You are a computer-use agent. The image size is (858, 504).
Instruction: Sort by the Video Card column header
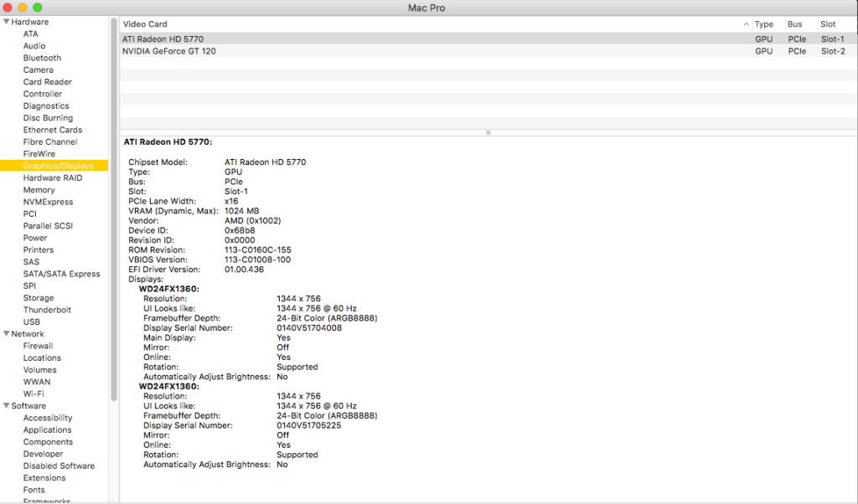pos(145,24)
